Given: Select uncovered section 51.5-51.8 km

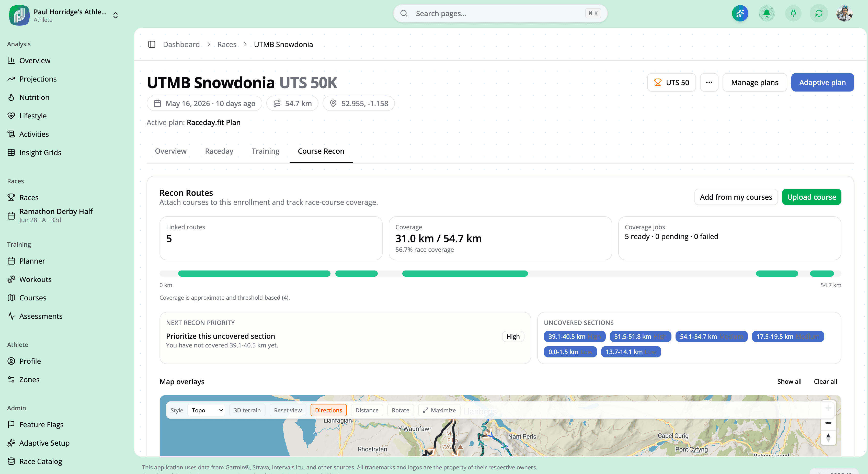Looking at the screenshot, I should pyautogui.click(x=640, y=336).
